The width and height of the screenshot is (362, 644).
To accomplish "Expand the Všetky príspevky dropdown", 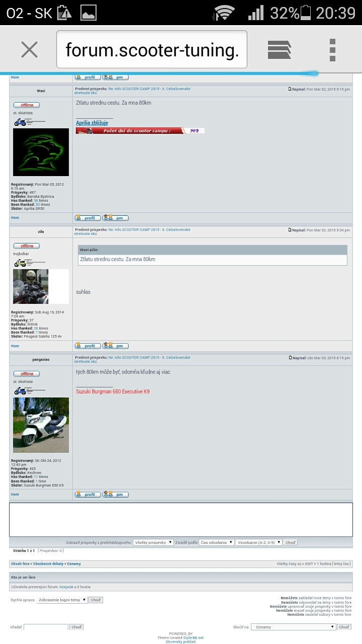I will point(153,542).
